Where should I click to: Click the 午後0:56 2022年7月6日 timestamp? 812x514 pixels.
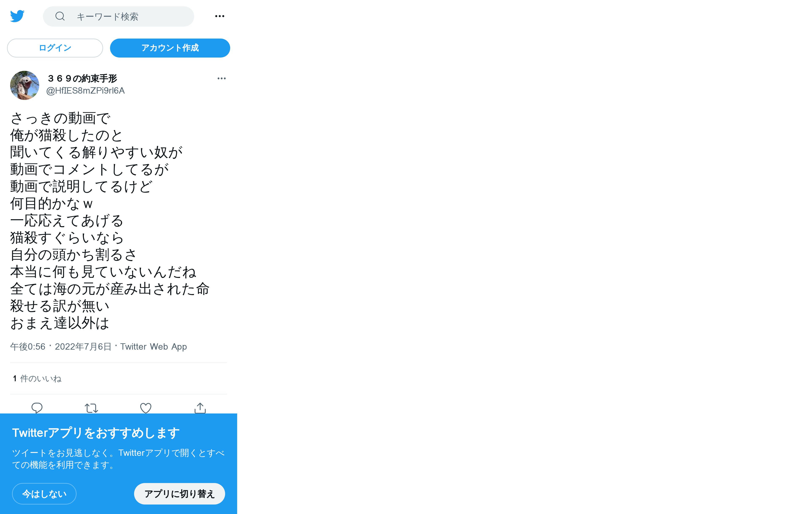(61, 346)
